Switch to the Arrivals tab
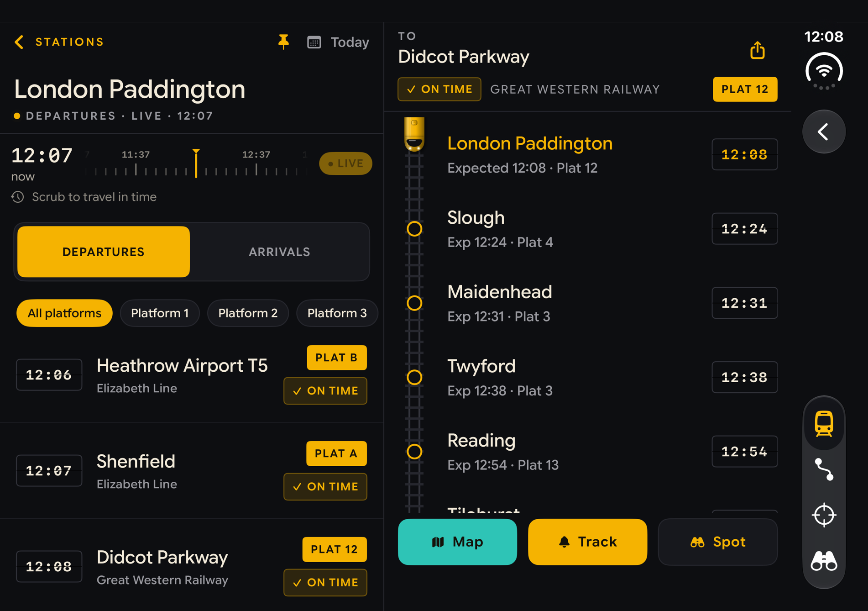The width and height of the screenshot is (868, 611). click(x=279, y=252)
